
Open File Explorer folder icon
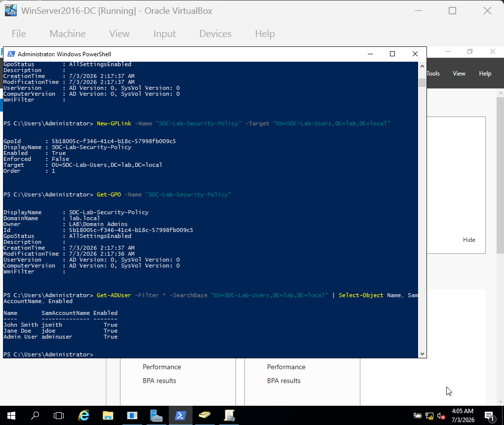tap(108, 416)
